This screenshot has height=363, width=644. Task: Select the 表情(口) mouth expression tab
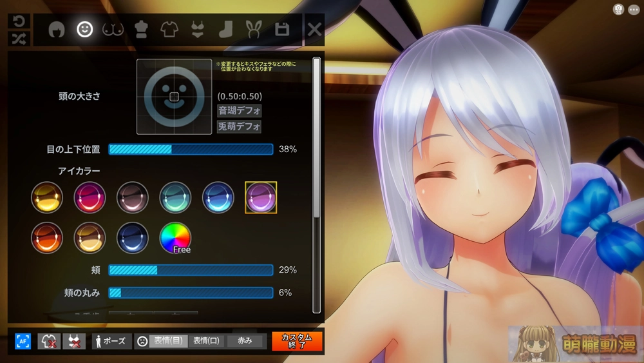(x=206, y=341)
